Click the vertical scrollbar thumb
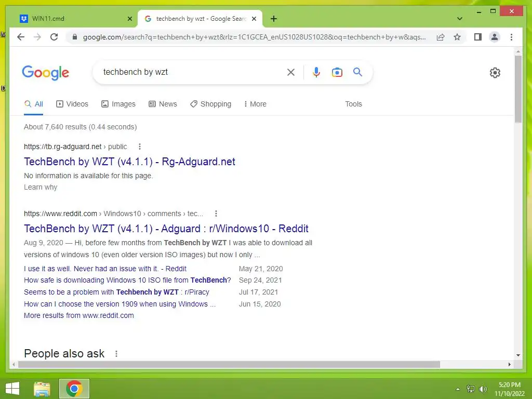Viewport: 532px width, 399px height. point(518,89)
